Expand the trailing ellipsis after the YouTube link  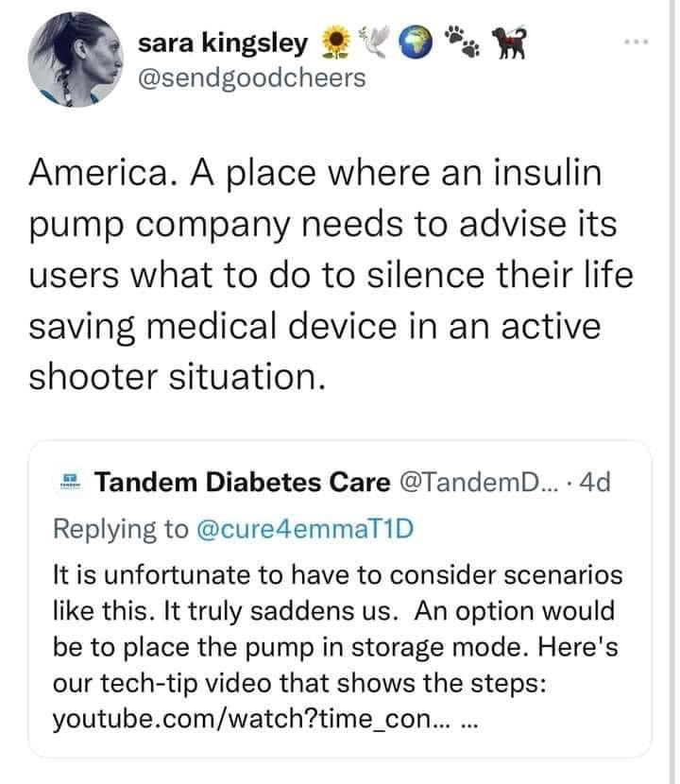click(472, 723)
